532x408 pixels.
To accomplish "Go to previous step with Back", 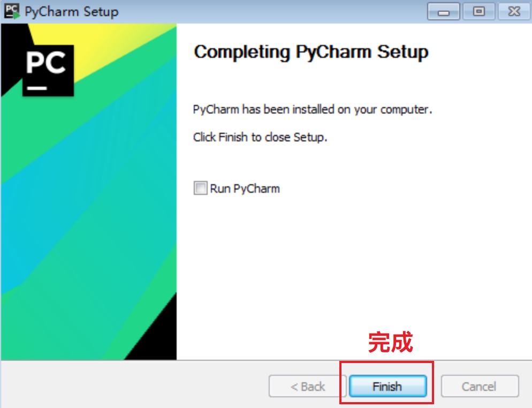I will pos(307,386).
